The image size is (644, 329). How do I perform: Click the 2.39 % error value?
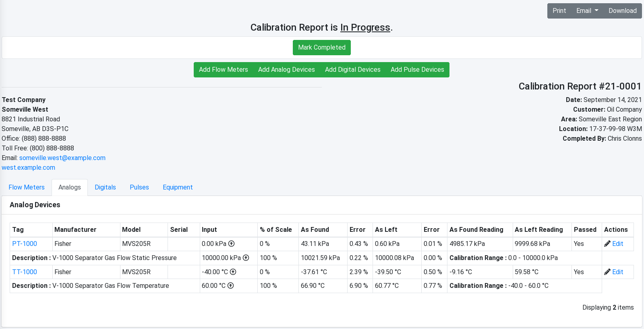coord(358,272)
